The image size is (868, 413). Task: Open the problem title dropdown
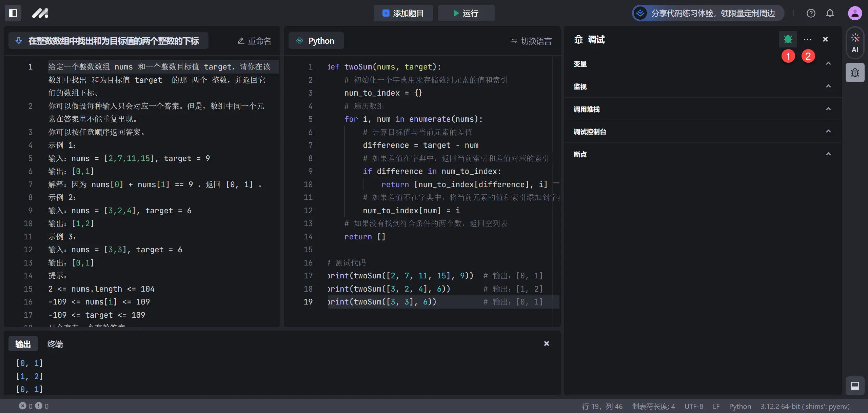click(108, 41)
